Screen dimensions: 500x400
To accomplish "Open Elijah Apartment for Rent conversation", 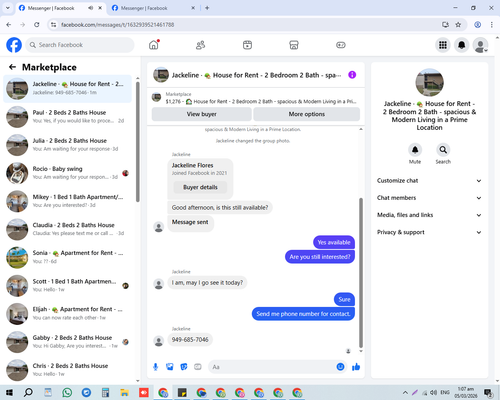I will (68, 313).
